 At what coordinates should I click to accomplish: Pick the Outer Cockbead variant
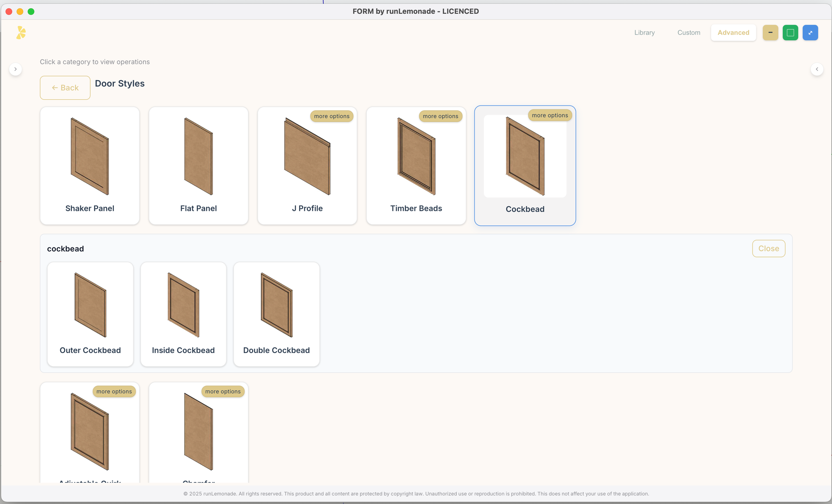pyautogui.click(x=90, y=314)
